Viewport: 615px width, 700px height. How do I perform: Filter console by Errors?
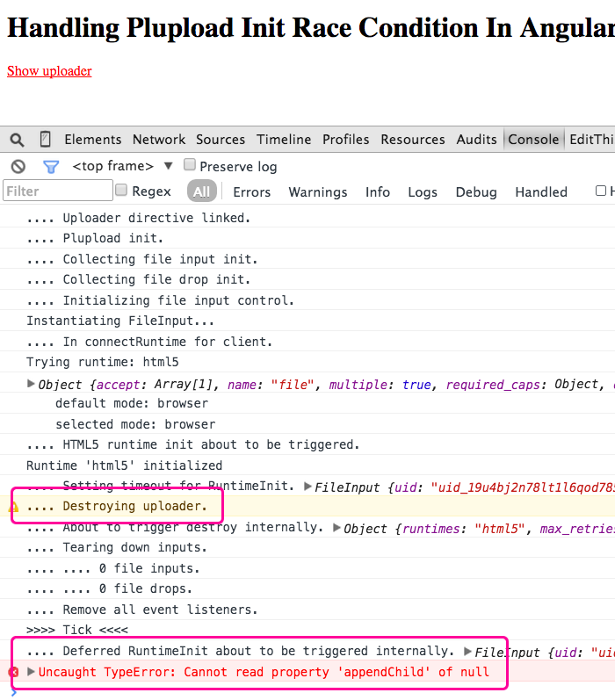click(x=252, y=192)
